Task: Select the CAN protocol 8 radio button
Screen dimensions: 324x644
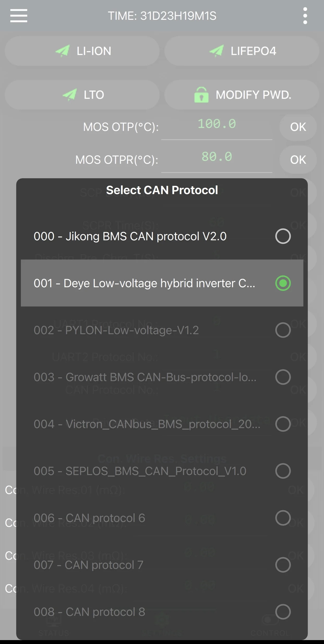Action: [x=283, y=612]
